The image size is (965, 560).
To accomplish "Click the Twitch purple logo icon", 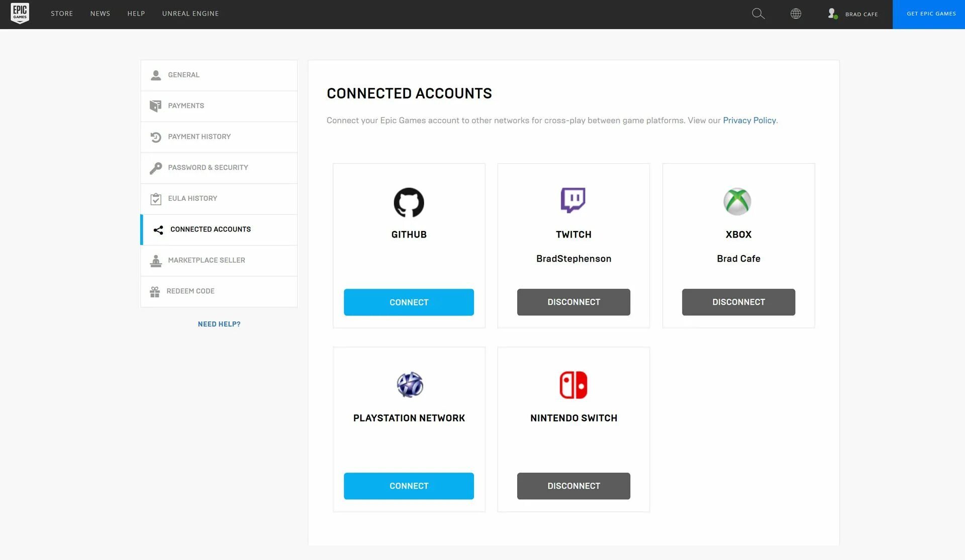I will coord(573,201).
